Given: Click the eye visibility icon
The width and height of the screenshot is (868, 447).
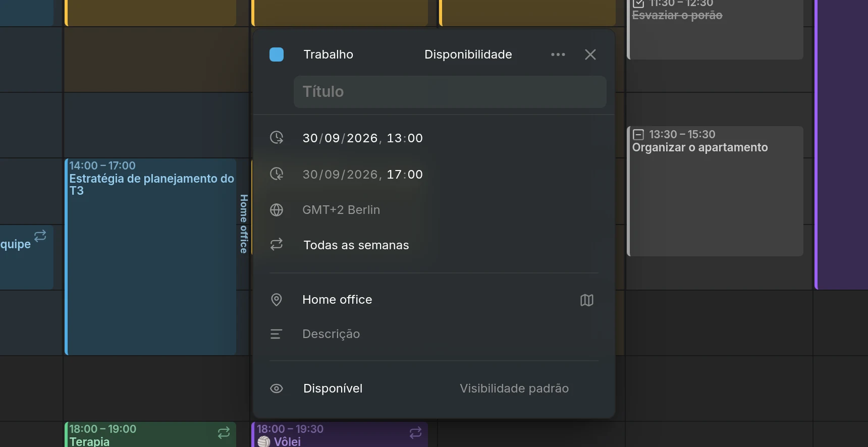Looking at the screenshot, I should tap(277, 388).
